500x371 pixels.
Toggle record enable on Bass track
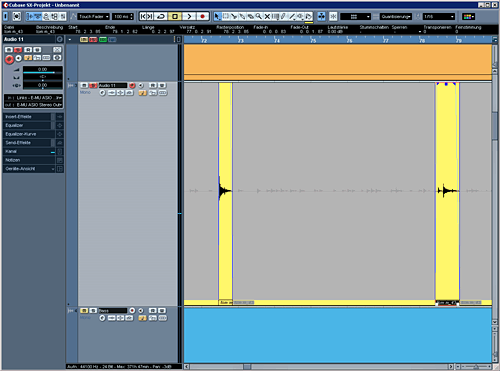point(132,310)
